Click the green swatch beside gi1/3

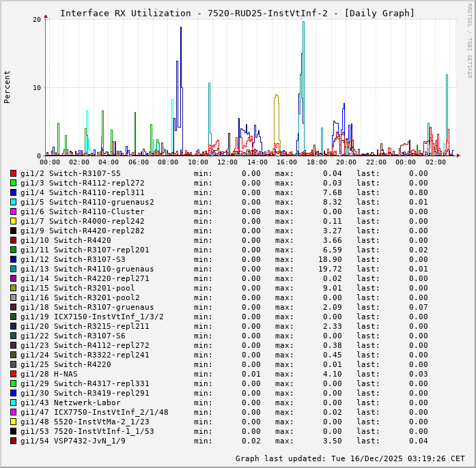13,183
